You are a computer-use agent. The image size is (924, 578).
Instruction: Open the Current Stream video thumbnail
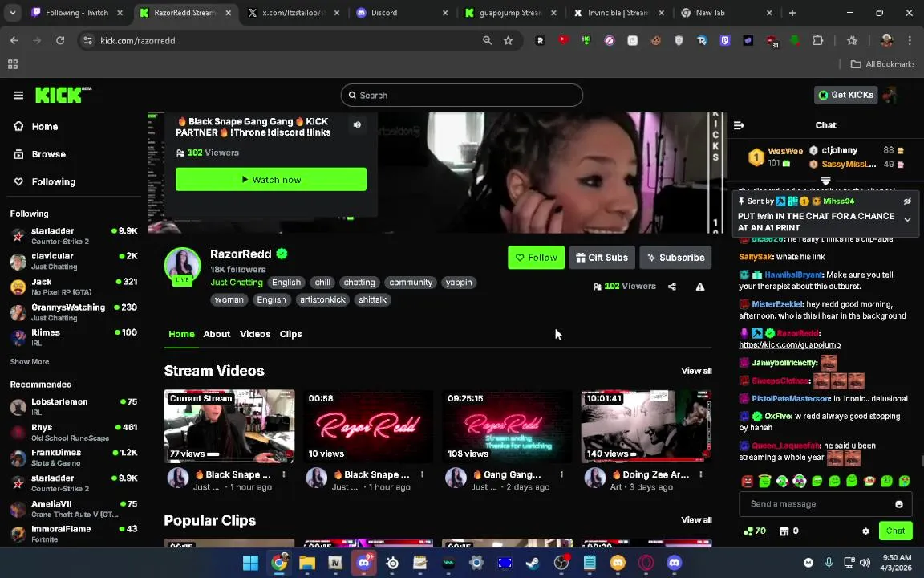tap(229, 425)
